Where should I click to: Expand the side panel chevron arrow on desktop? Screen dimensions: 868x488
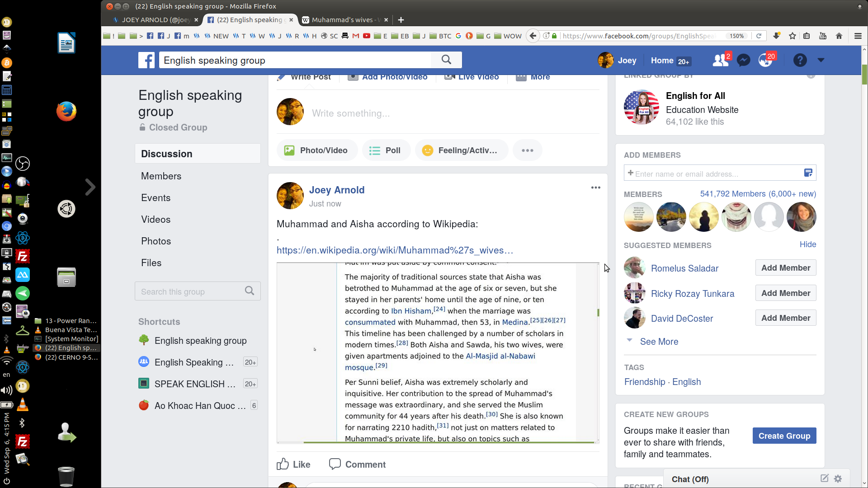[x=90, y=187]
